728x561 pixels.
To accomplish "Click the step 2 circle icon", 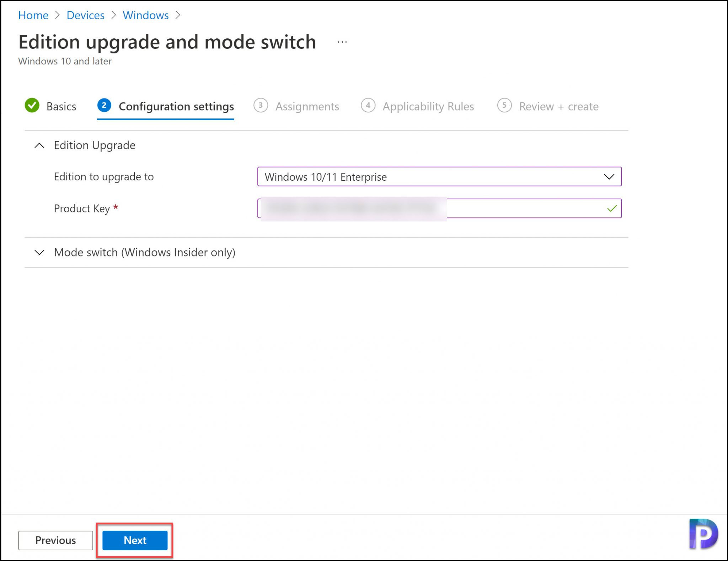I will (x=104, y=106).
